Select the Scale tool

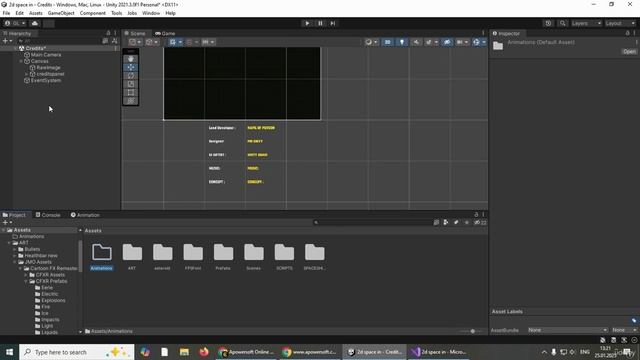pos(131,84)
